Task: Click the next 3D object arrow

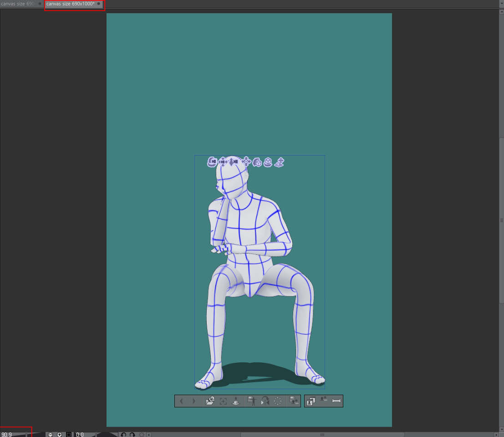Action: click(x=194, y=401)
